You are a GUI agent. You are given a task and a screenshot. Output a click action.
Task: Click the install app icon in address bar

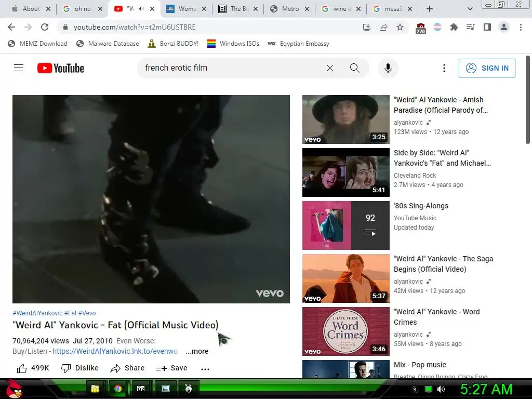tap(366, 27)
